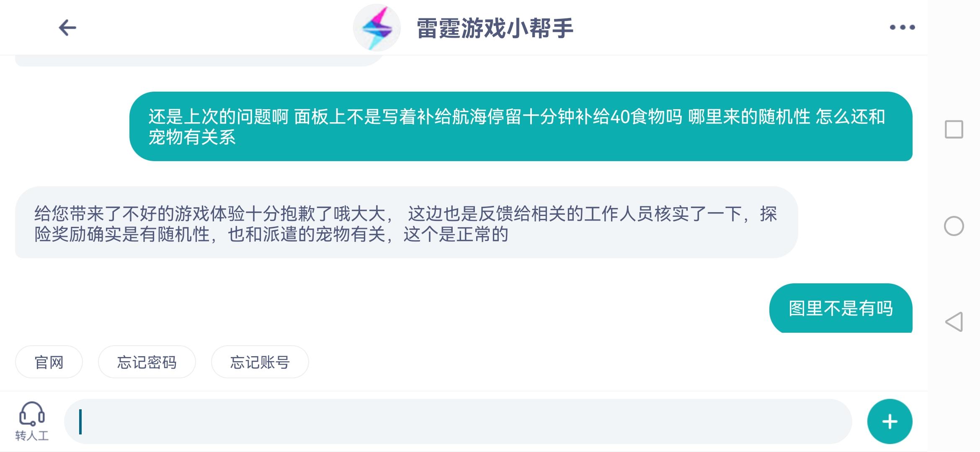Tap the 雷霆游戏小帮手 avatar logo
Image resolution: width=980 pixels, height=452 pixels.
(x=377, y=28)
